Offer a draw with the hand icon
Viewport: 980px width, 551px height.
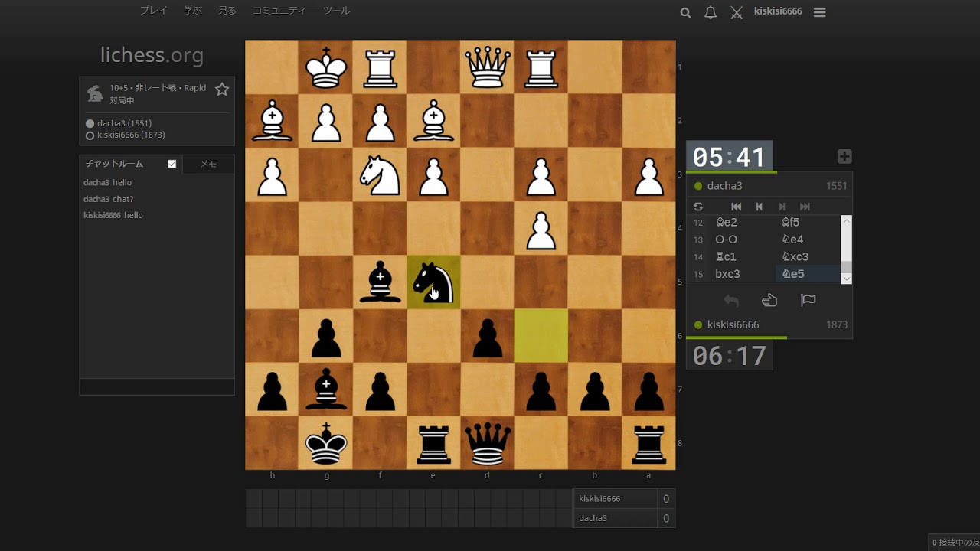[769, 301]
